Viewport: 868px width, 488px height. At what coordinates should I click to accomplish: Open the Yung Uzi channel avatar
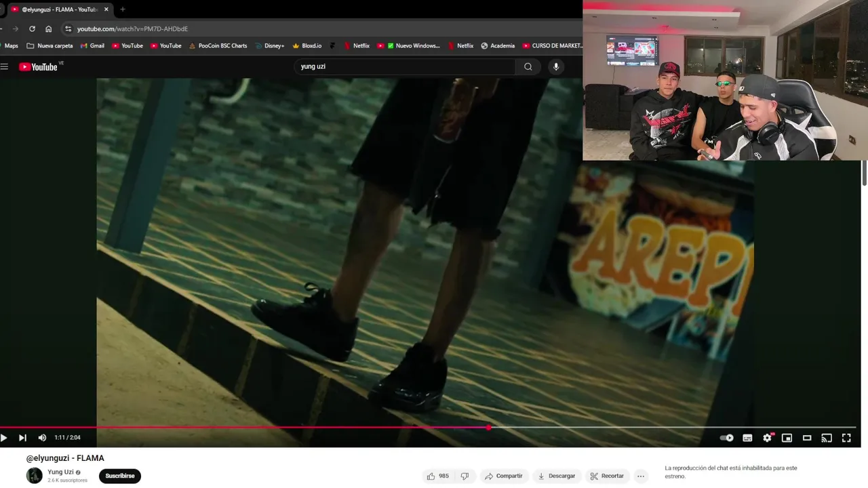34,476
